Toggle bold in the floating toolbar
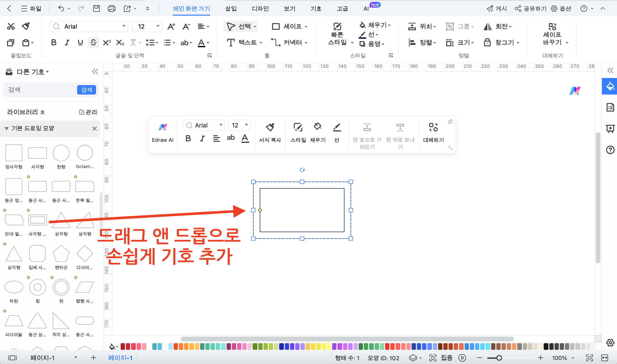This screenshot has width=617, height=364. tap(188, 139)
